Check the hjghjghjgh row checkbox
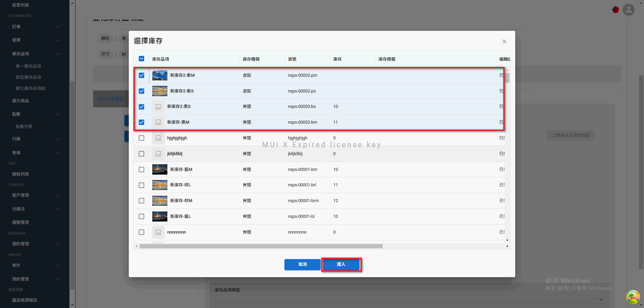644x308 pixels. pyautogui.click(x=142, y=138)
